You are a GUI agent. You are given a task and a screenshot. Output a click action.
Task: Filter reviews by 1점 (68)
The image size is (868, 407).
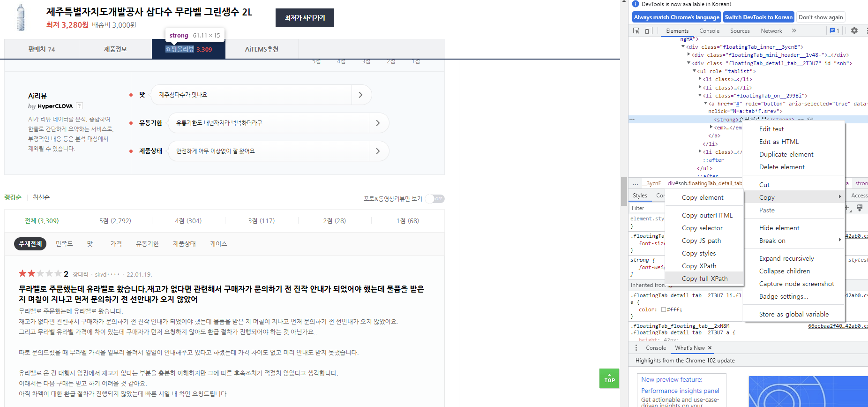(x=408, y=221)
